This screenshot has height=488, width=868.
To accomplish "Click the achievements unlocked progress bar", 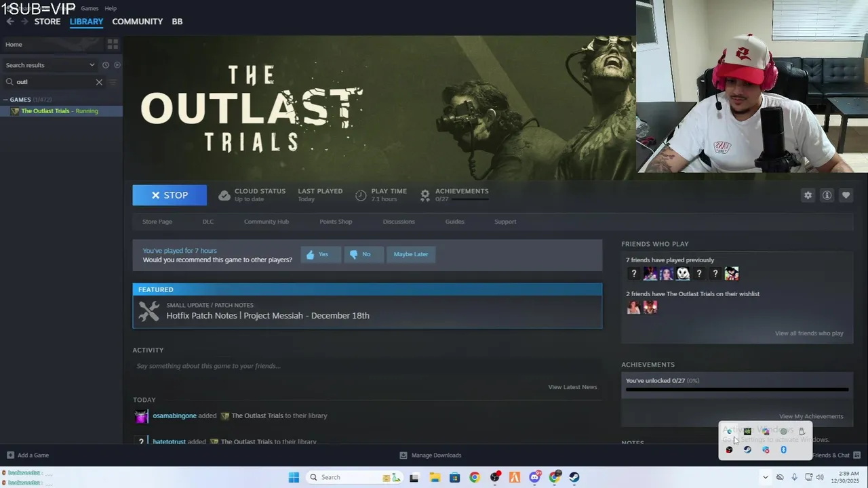I will [737, 390].
